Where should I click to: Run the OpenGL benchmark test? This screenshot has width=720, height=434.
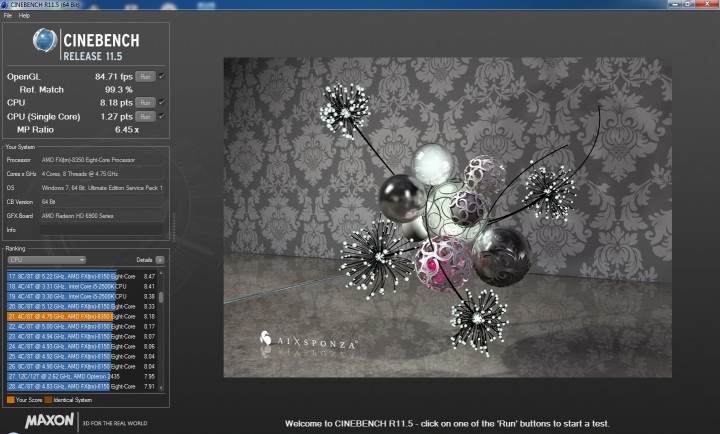(x=146, y=77)
